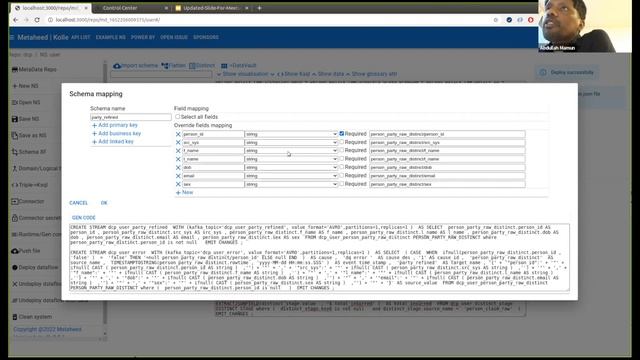Viewport: 640px width, 360px height.
Task: Open the type dropdown for f_name
Action: coord(291,151)
